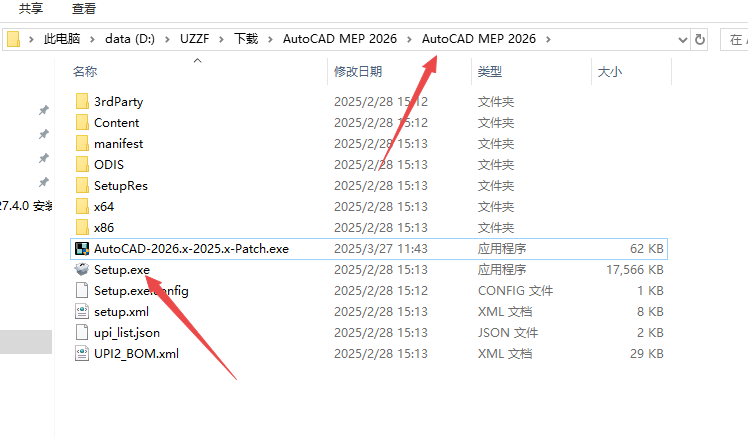This screenshot has width=748, height=437.
Task: Navigate to data (D:) in breadcrumb
Action: [130, 39]
